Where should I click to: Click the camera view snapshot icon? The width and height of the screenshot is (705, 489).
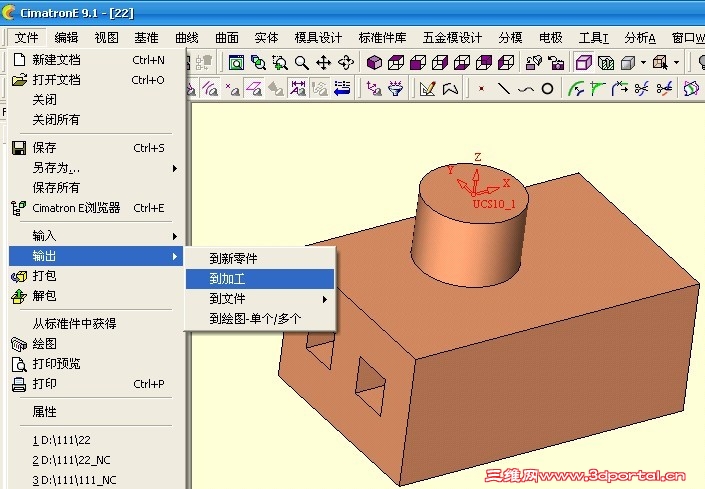(x=557, y=62)
